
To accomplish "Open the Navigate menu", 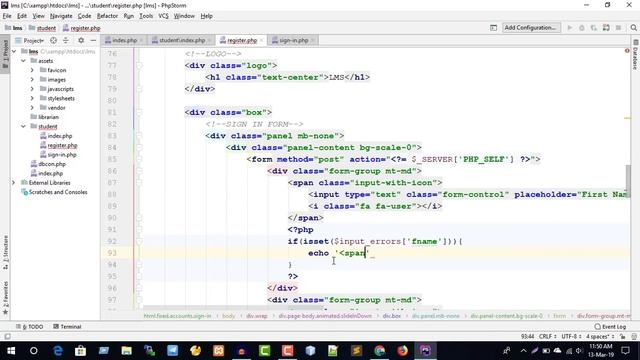I will click(61, 16).
